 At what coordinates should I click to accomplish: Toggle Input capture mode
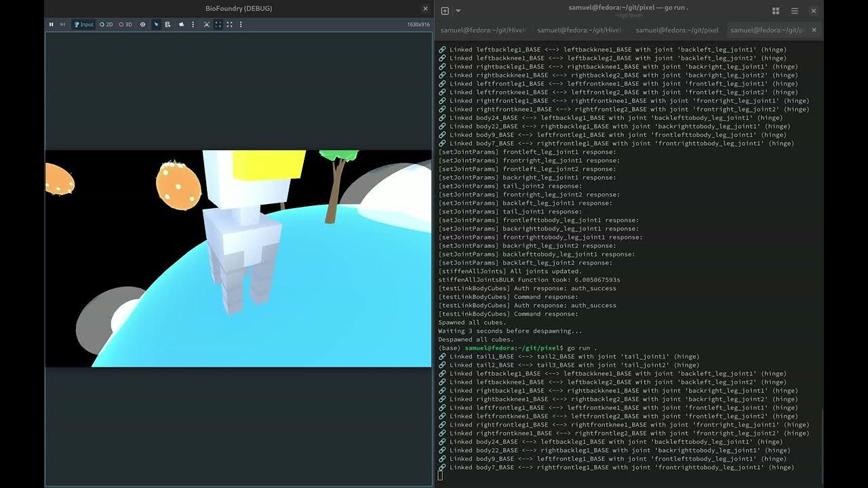85,24
